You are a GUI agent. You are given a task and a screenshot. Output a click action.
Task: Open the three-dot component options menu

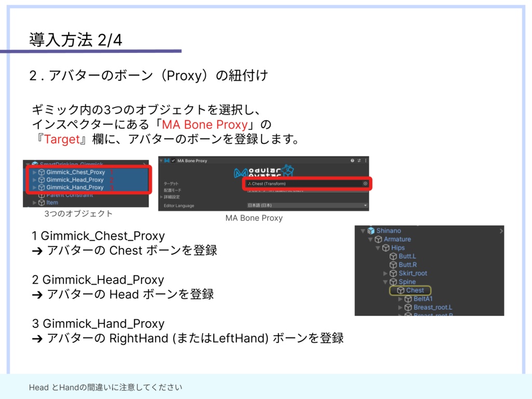tap(365, 161)
